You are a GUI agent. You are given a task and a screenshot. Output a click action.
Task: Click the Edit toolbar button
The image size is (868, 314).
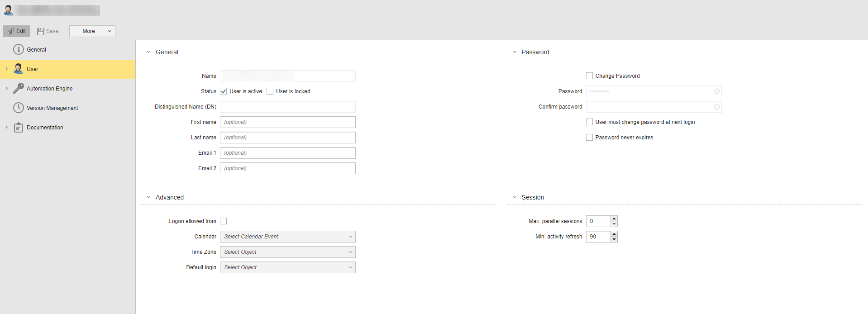(17, 31)
